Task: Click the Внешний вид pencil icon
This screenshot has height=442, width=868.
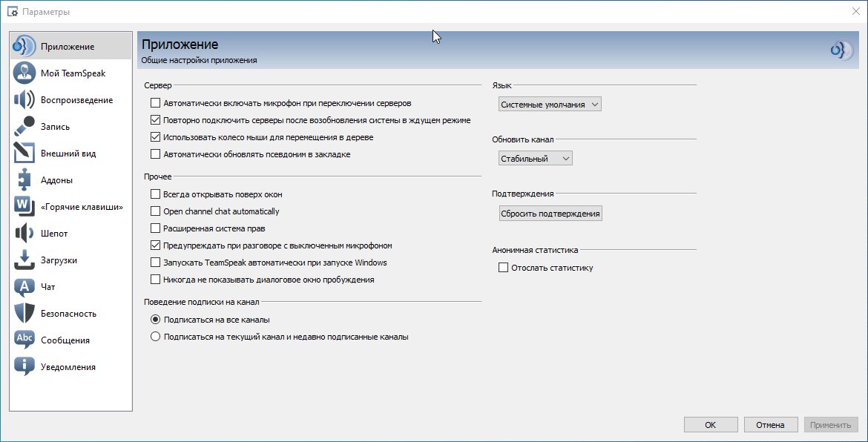Action: pos(24,154)
